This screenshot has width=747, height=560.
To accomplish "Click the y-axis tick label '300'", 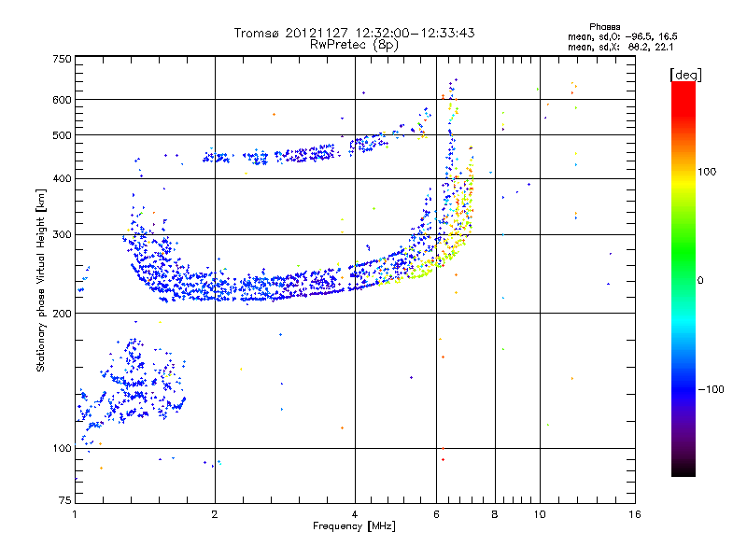I will coord(63,235).
